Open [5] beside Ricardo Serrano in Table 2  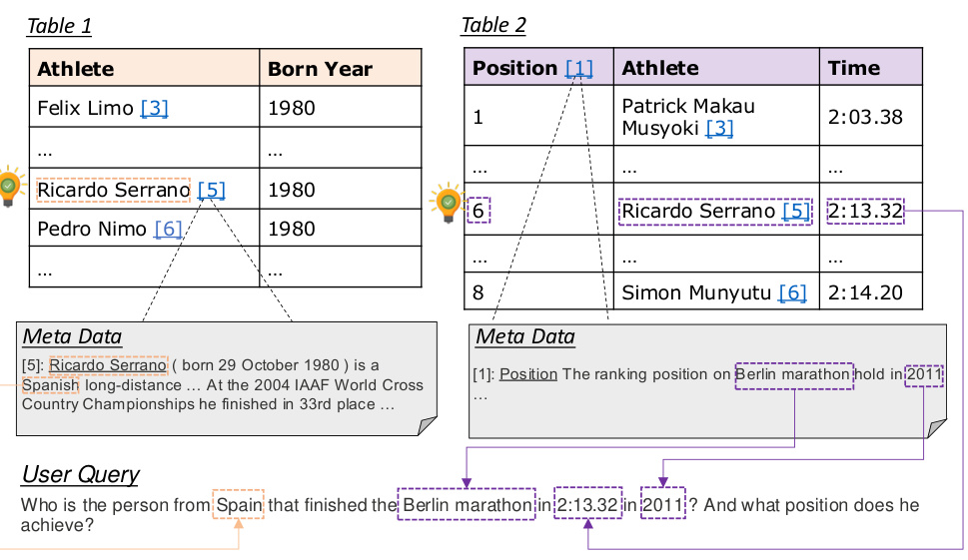pos(796,211)
